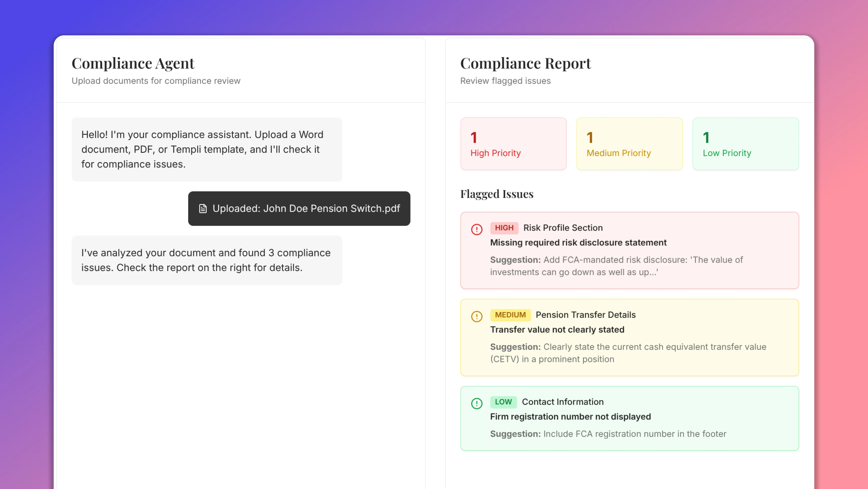
Task: Select the Pension Transfer Details issue card
Action: click(629, 338)
